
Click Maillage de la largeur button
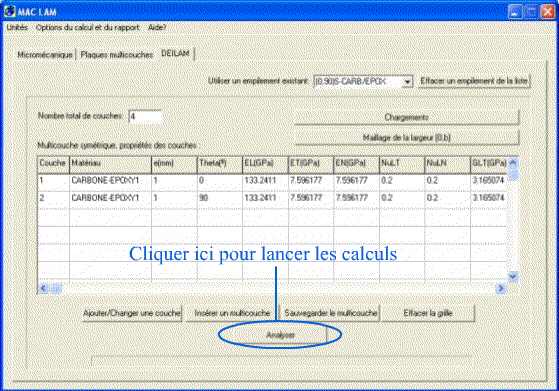(x=406, y=138)
